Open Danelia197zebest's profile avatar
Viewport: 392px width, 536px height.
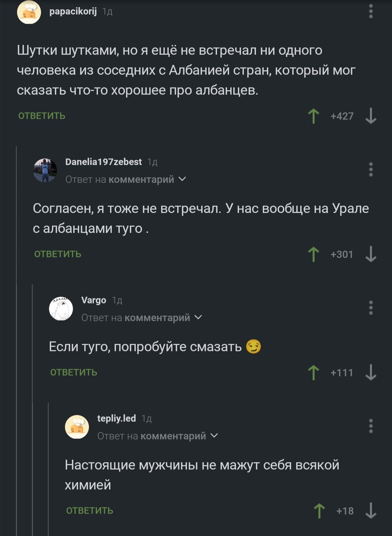click(45, 170)
